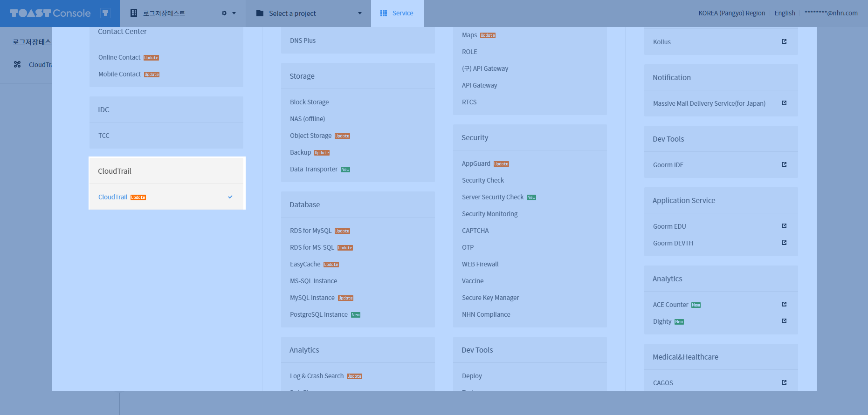868x415 pixels.
Task: Open the Service tab
Action: (397, 13)
